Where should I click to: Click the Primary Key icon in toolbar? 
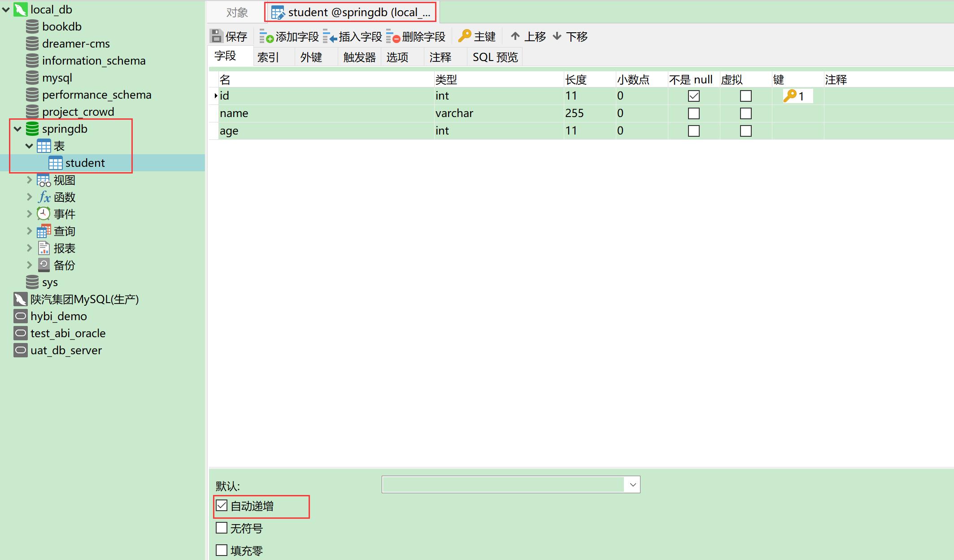coord(465,36)
